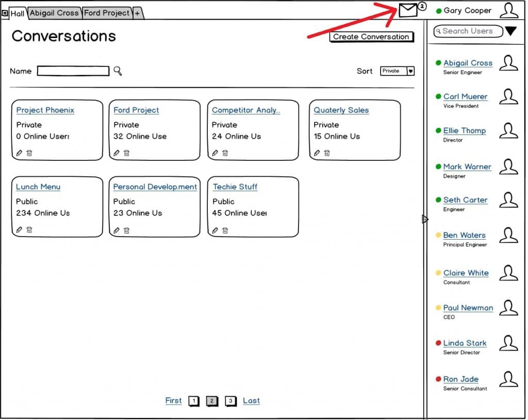Open the mail inbox envelope icon
The image size is (528, 420).
407,10
